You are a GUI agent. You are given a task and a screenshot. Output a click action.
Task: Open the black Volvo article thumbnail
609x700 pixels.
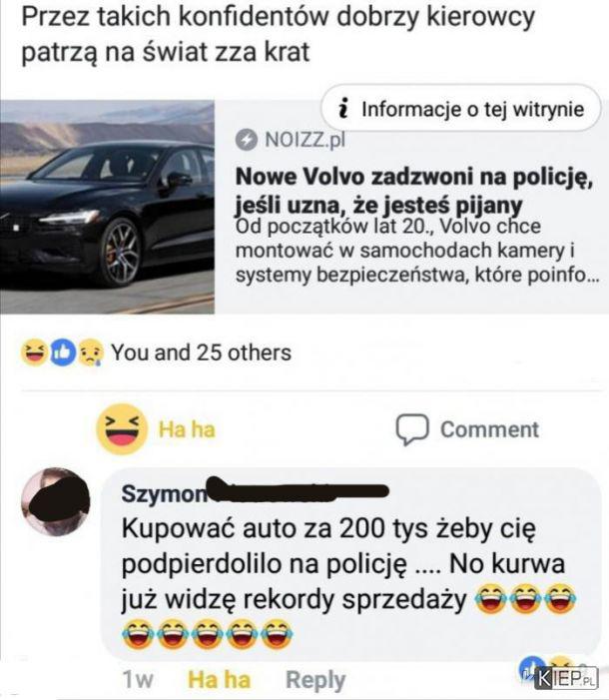tap(107, 207)
